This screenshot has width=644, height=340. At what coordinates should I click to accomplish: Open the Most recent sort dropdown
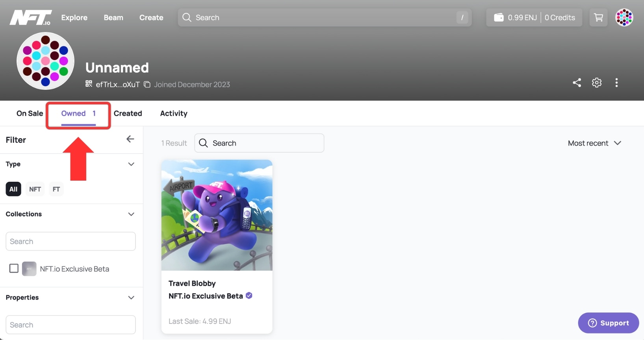[594, 143]
